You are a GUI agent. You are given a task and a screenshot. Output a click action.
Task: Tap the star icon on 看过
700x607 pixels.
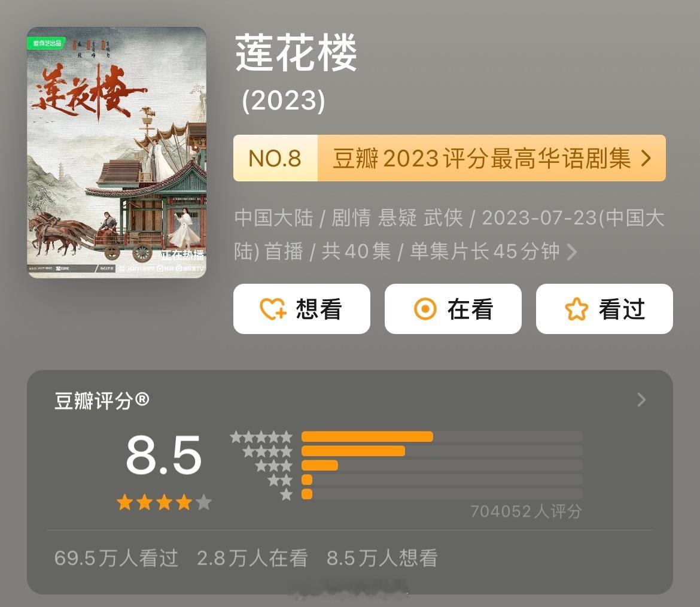click(576, 309)
